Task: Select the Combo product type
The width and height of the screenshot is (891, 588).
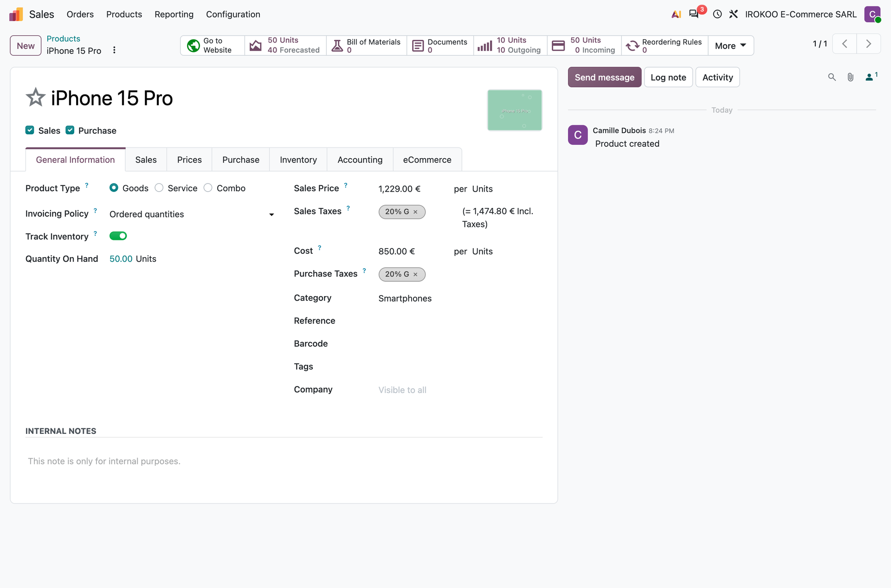Action: point(208,188)
